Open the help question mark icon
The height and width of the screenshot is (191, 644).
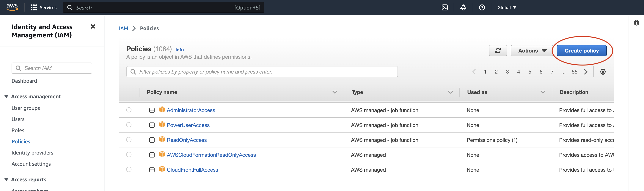(x=482, y=7)
